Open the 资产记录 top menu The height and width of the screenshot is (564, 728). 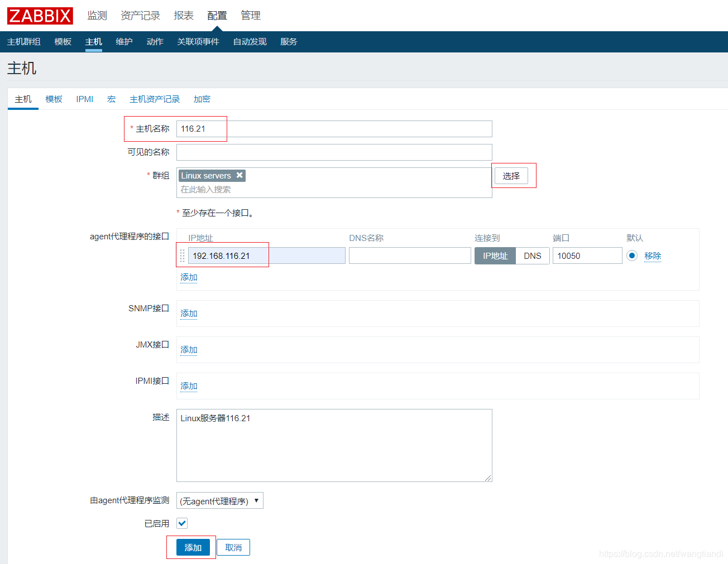pos(140,16)
